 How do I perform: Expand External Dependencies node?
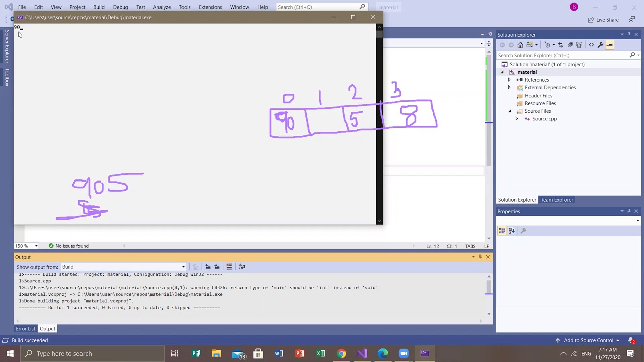[x=509, y=87]
